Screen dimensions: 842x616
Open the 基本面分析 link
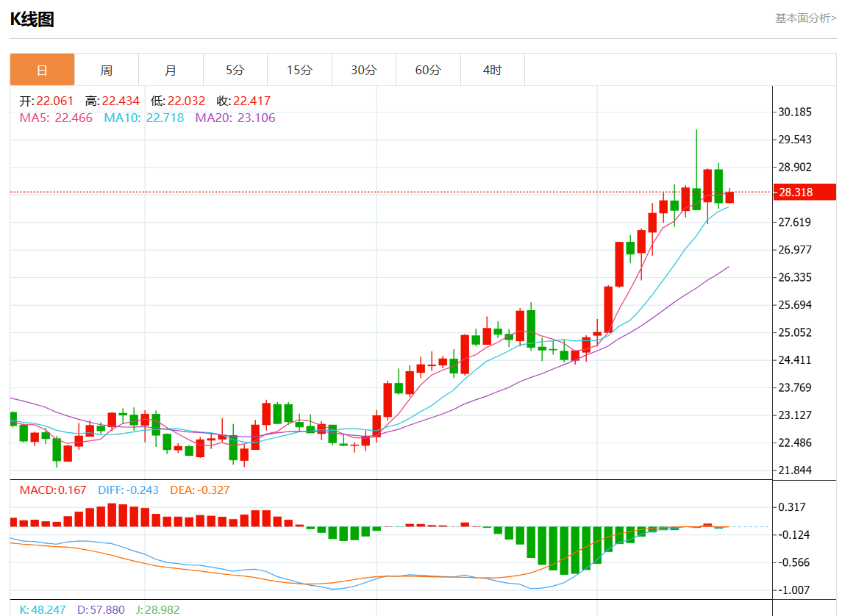(x=805, y=18)
